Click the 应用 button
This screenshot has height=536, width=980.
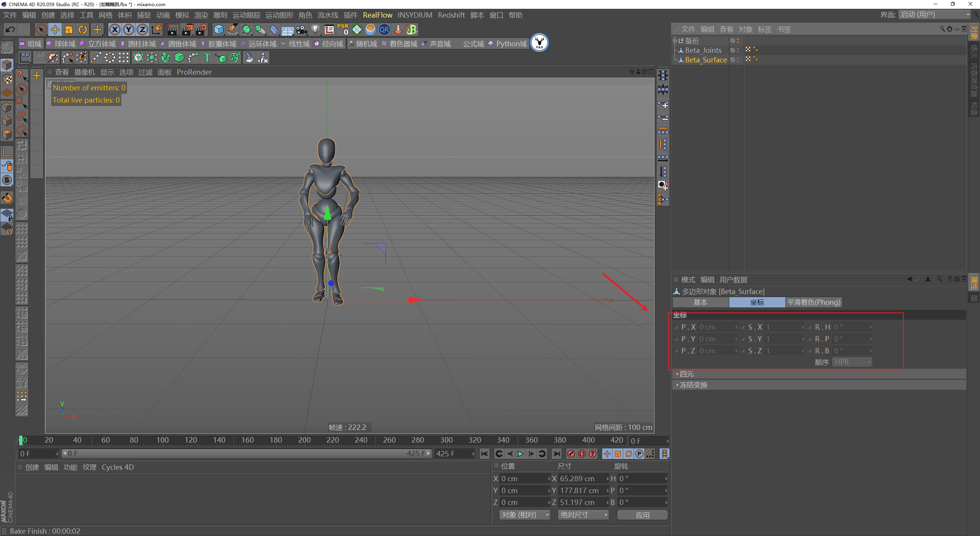coord(642,515)
